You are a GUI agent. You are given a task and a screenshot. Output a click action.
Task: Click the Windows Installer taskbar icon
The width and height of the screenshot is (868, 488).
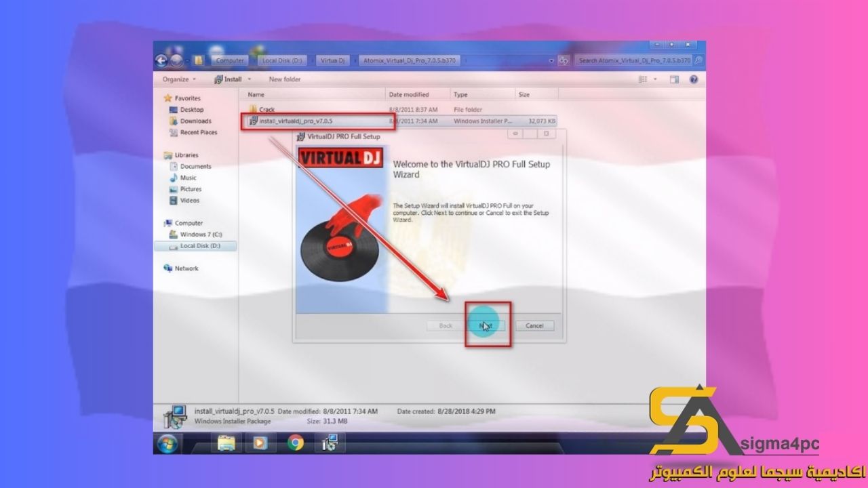pyautogui.click(x=330, y=443)
